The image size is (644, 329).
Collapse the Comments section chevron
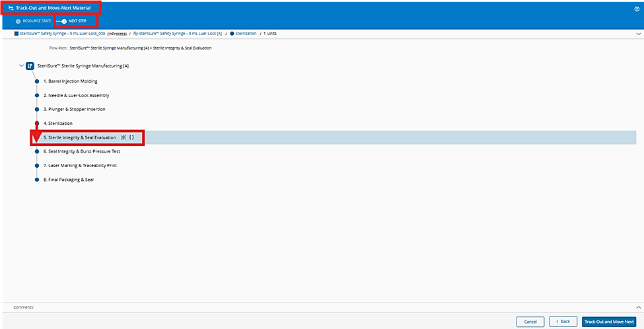pyautogui.click(x=638, y=307)
